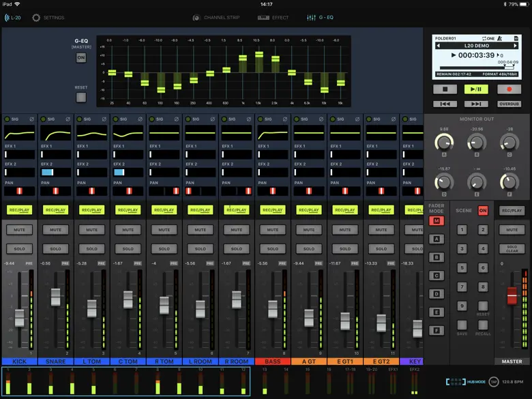This screenshot has width=532, height=399.
Task: Tap the phase invert icon on KICK channel
Action: tap(31, 119)
